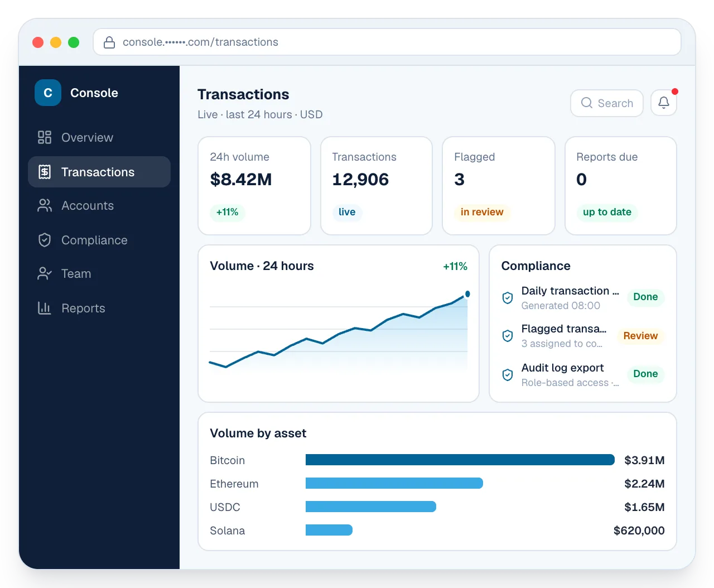
Task: Click the lock icon in address bar
Action: 109,42
